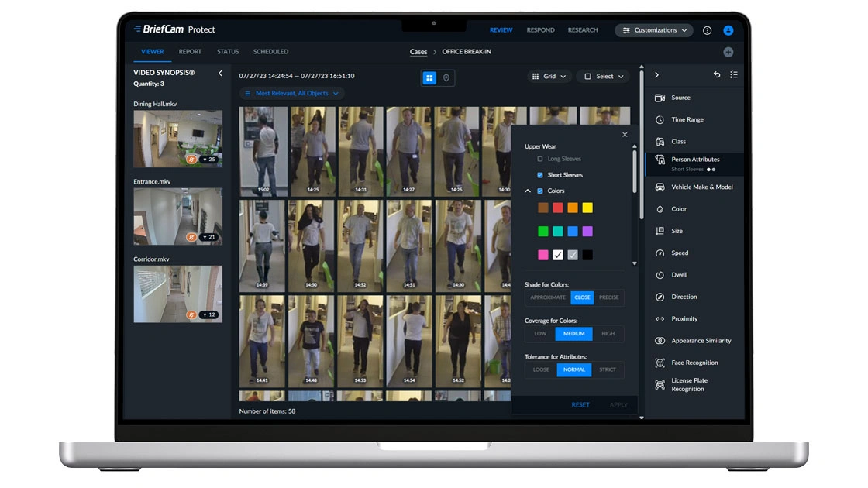The height and width of the screenshot is (488, 868).
Task: Open the Face Recognition filter
Action: (x=694, y=363)
